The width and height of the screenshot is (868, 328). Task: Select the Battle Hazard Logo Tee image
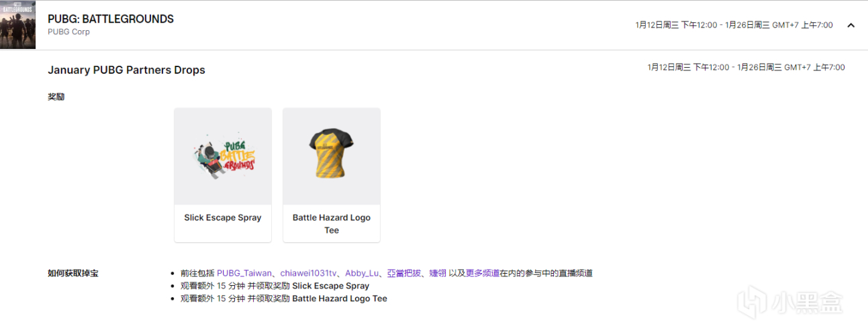332,157
